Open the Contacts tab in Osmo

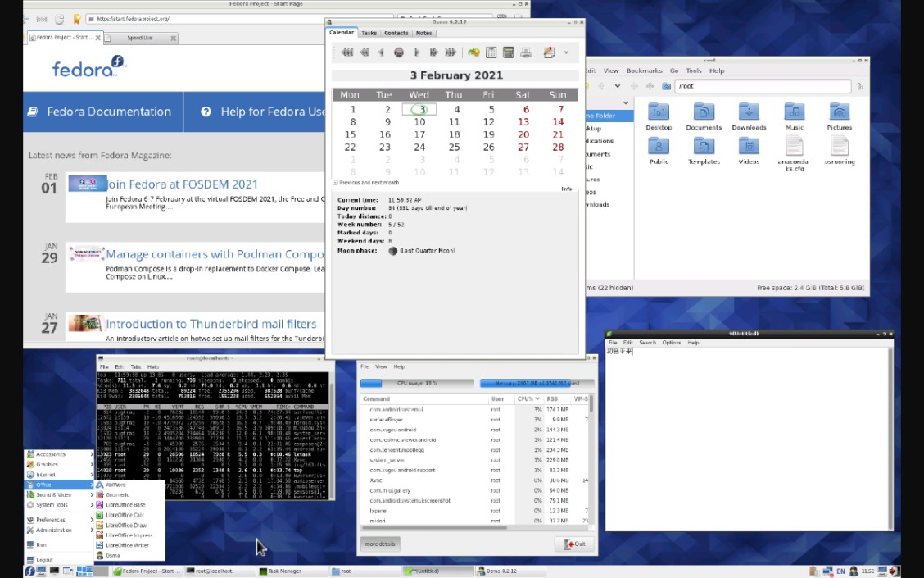click(x=396, y=33)
